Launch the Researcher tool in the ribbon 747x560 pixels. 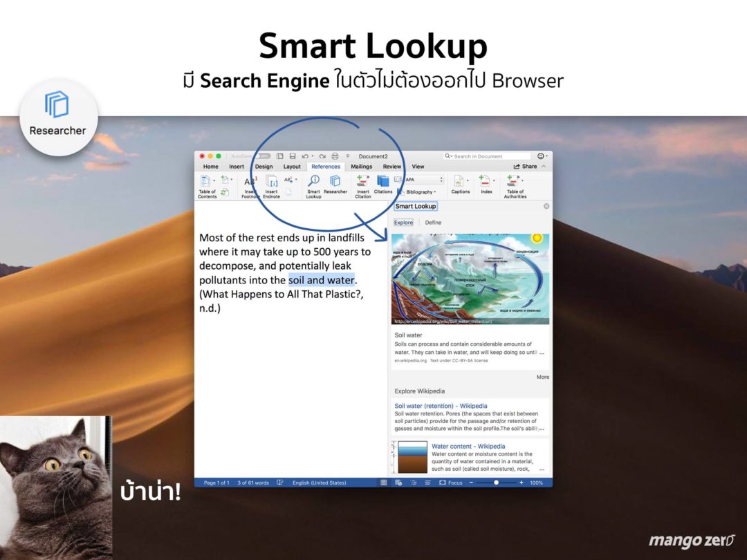click(x=335, y=182)
